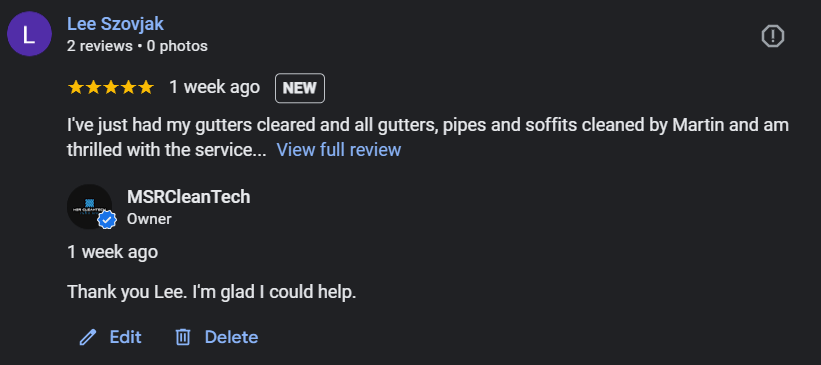The width and height of the screenshot is (821, 365).
Task: Click the fifth gold star in the rating
Action: coord(146,87)
